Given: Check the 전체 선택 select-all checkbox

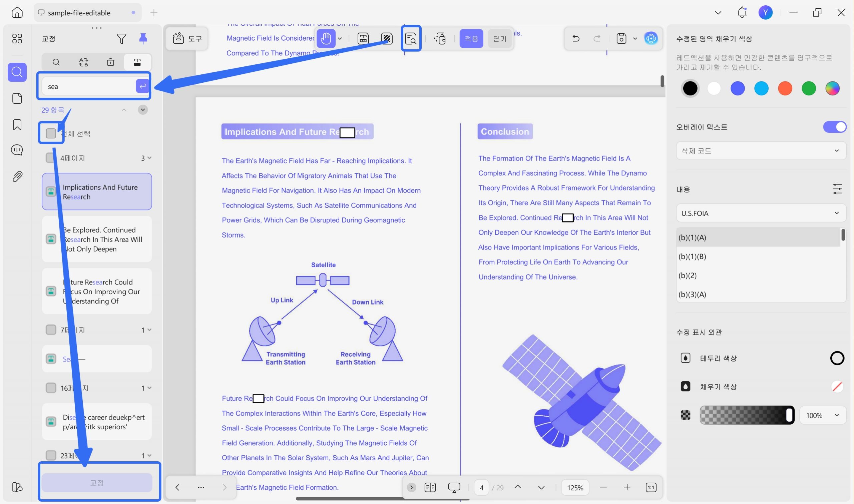Looking at the screenshot, I should (51, 133).
